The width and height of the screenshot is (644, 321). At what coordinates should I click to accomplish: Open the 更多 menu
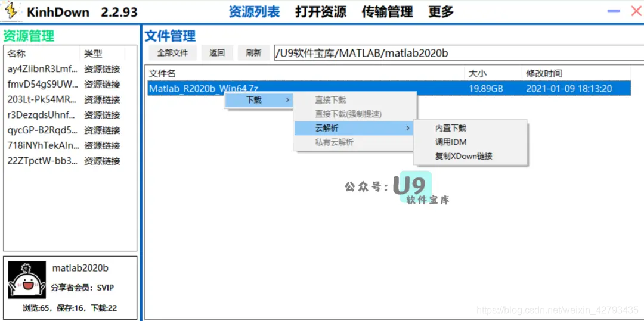[x=441, y=11]
